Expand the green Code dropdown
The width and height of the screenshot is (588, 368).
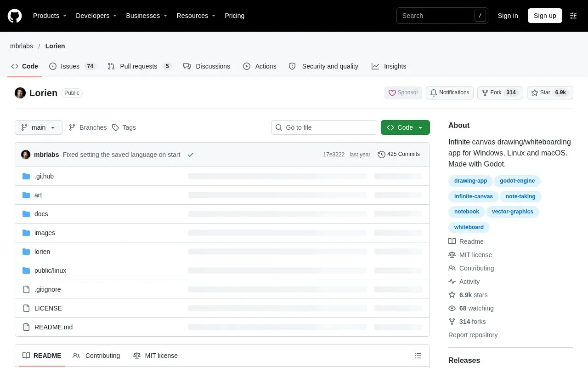(405, 127)
